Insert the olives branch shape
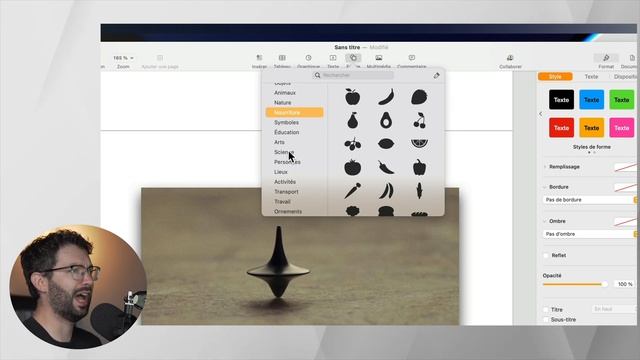Screen dimensions: 640x360 [x=352, y=144]
